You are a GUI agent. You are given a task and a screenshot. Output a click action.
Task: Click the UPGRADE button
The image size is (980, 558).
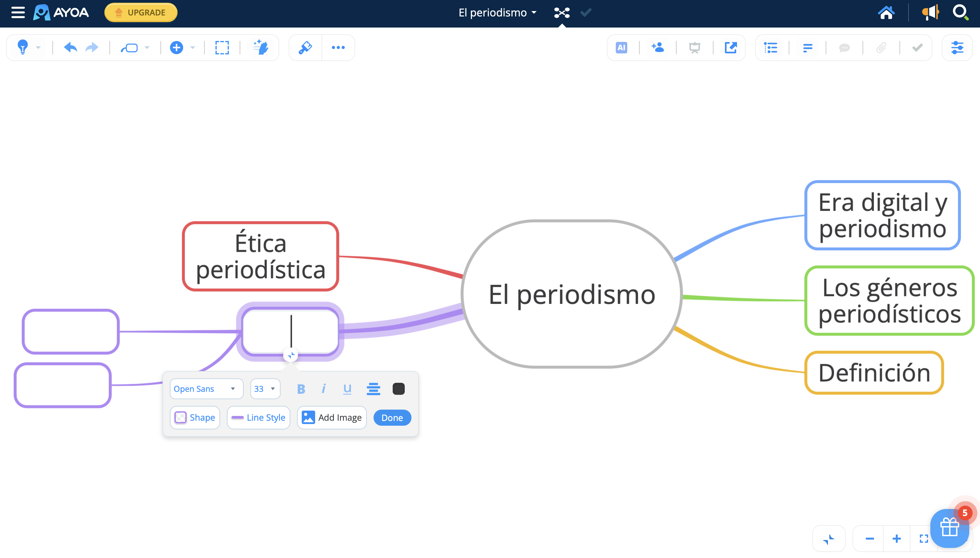[141, 12]
